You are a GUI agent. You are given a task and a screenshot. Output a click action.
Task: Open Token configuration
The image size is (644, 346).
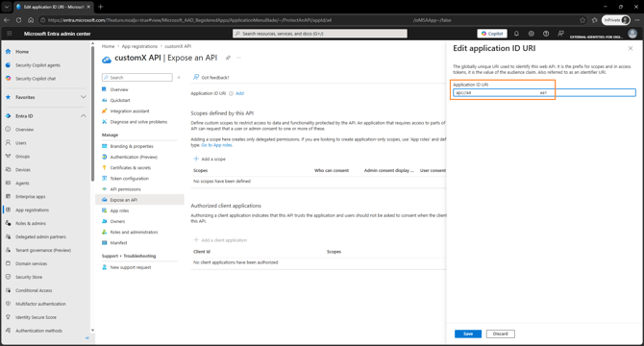click(x=130, y=179)
